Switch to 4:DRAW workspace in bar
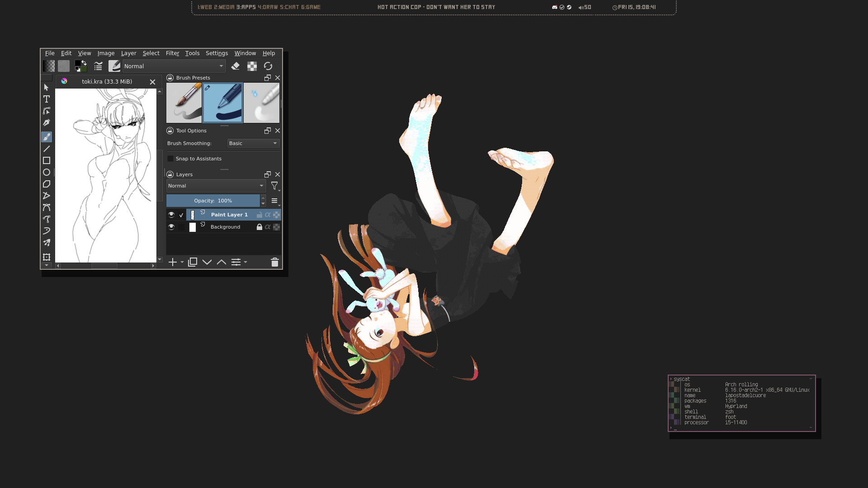This screenshot has width=868, height=488. pos(268,7)
